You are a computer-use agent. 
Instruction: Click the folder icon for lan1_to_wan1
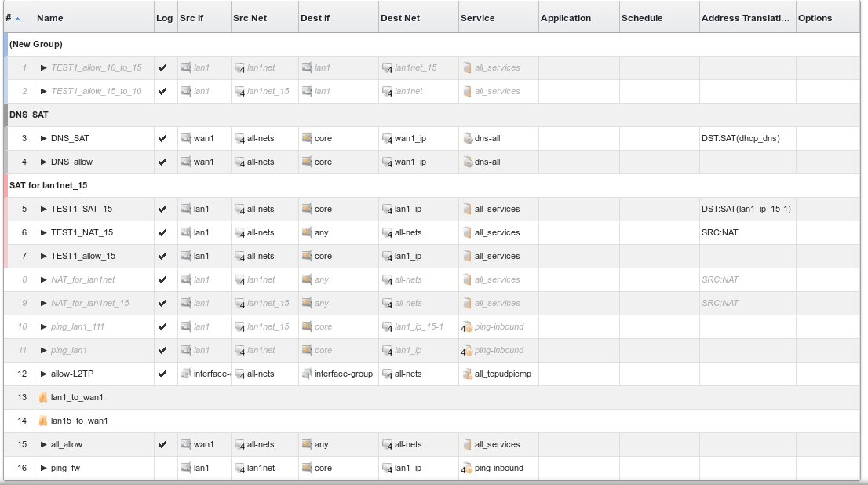tap(43, 398)
